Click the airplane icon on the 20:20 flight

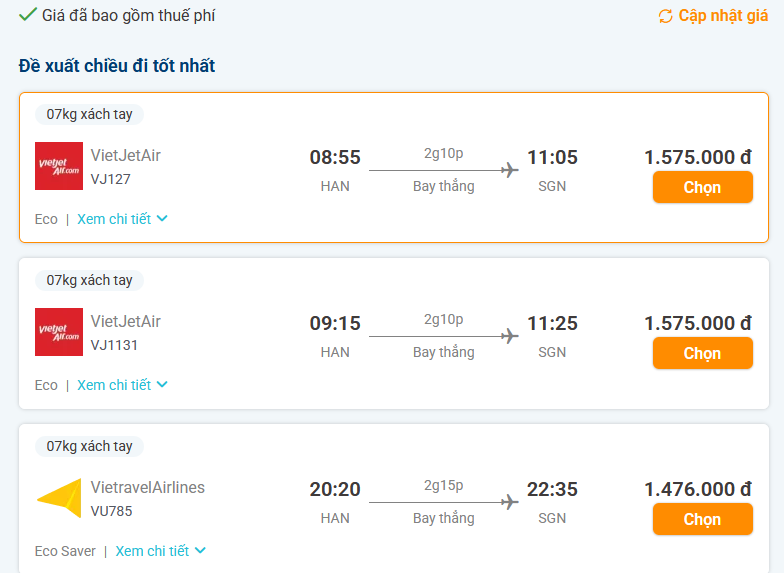(x=509, y=502)
